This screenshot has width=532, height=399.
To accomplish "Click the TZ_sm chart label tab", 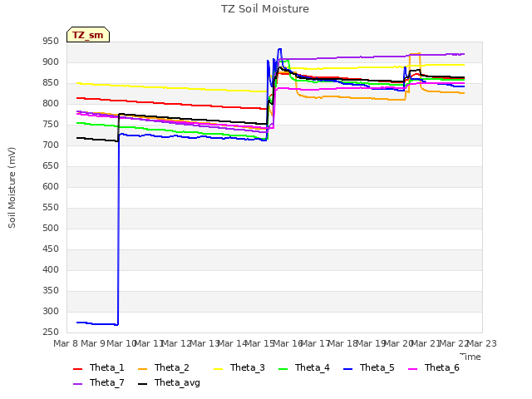I will tap(88, 35).
